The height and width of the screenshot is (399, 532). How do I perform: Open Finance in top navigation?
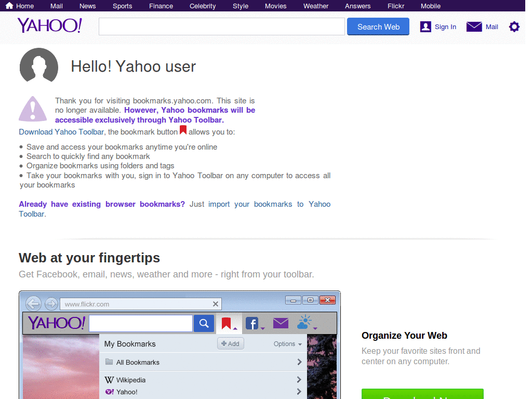point(161,6)
